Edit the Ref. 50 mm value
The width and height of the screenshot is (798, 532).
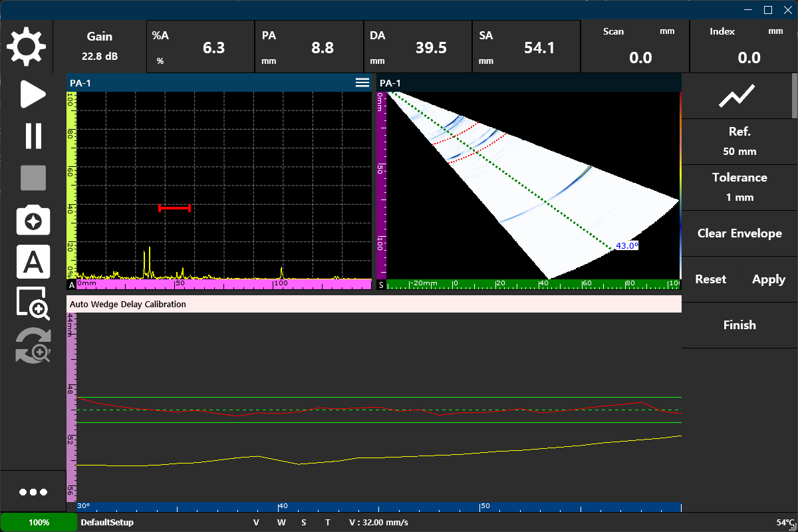click(739, 142)
